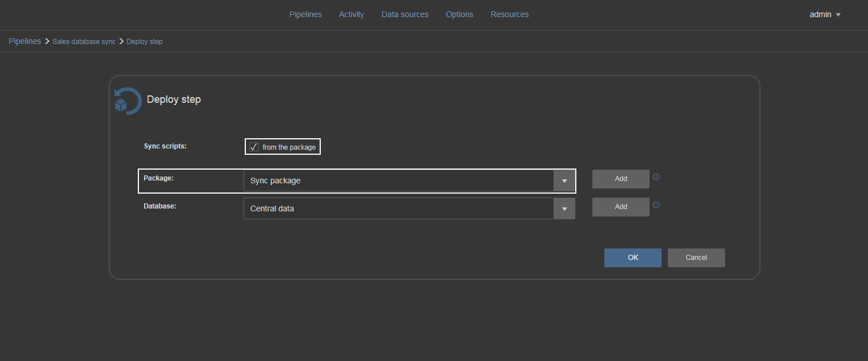Image resolution: width=868 pixels, height=361 pixels.
Task: Click info icon next to Database Add
Action: pos(656,205)
